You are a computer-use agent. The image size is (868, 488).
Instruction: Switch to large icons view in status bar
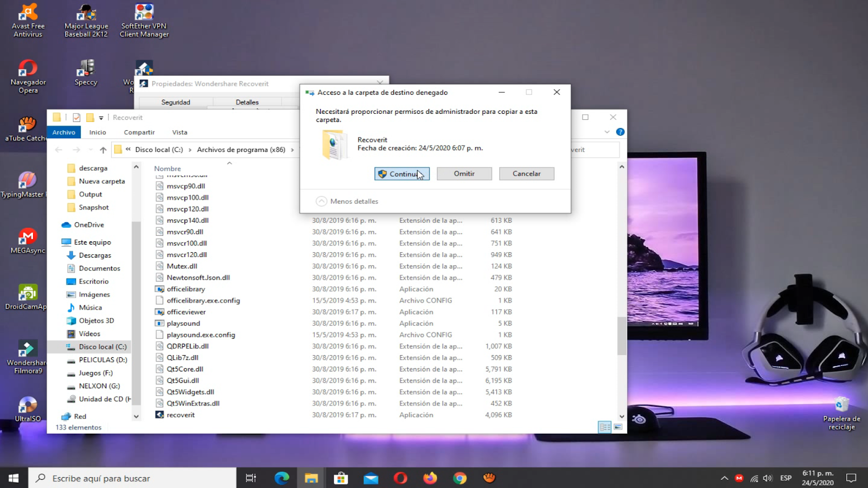pyautogui.click(x=618, y=427)
